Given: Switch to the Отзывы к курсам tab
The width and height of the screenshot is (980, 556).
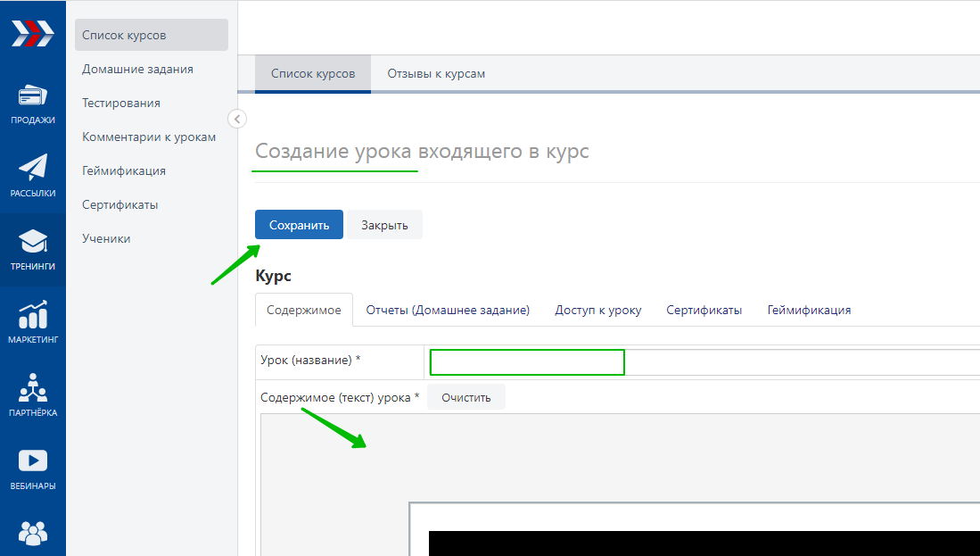Looking at the screenshot, I should pyautogui.click(x=436, y=74).
